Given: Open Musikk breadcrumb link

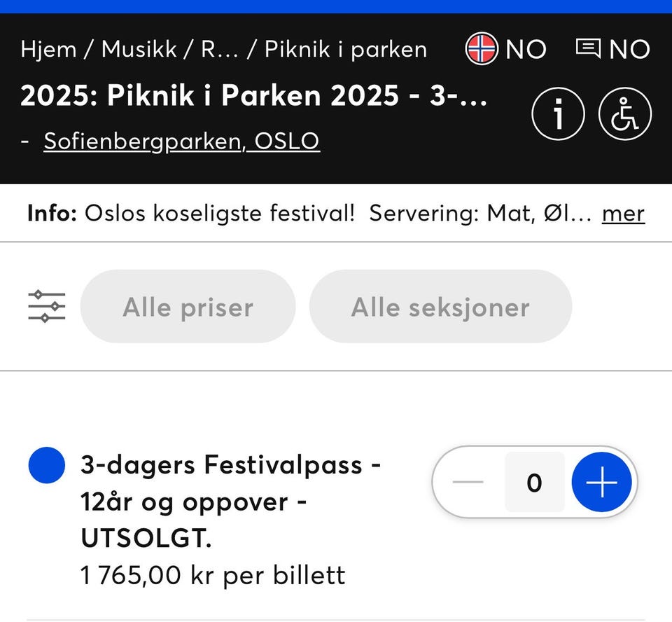Looking at the screenshot, I should pyautogui.click(x=139, y=49).
